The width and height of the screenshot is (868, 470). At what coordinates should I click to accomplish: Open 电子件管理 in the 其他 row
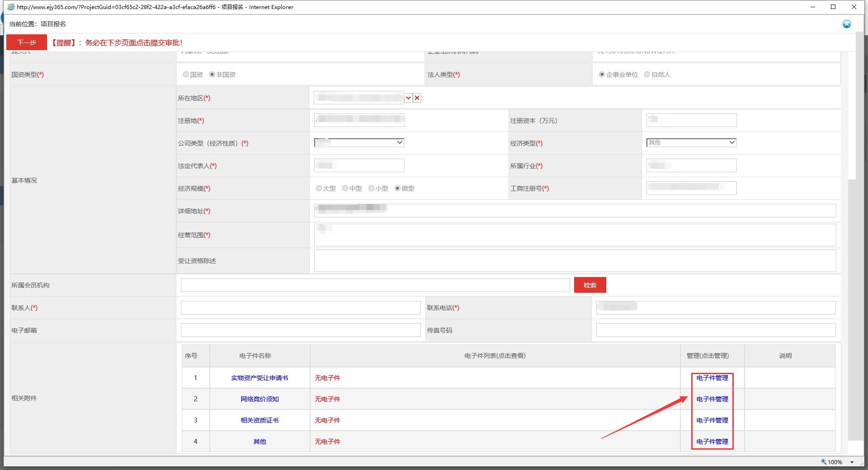coord(712,442)
